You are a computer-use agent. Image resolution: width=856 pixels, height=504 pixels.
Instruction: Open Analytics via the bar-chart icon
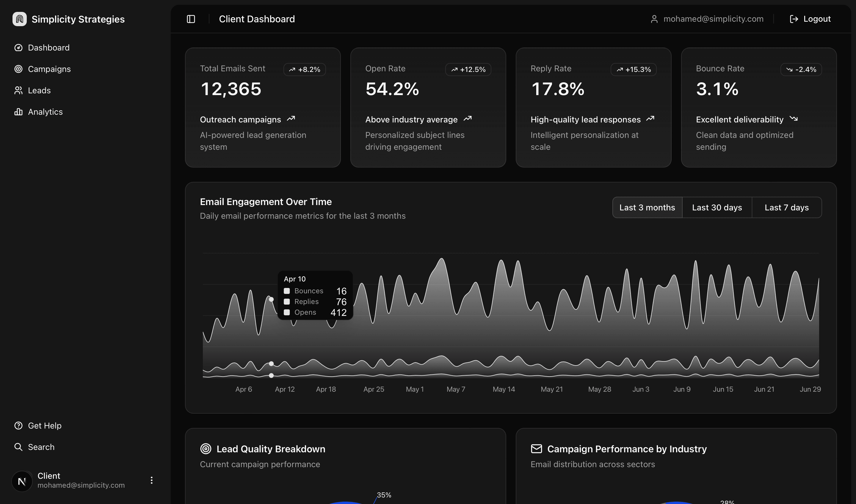pos(19,111)
